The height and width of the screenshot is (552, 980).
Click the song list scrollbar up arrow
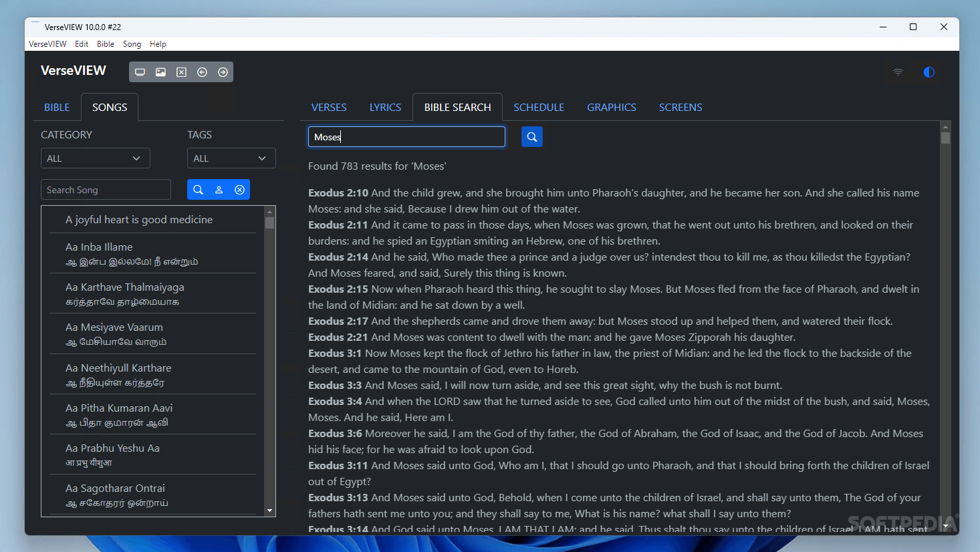click(270, 212)
